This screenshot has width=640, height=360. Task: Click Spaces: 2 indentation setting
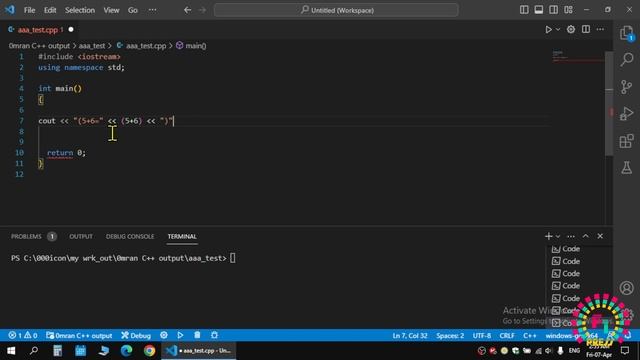point(450,336)
